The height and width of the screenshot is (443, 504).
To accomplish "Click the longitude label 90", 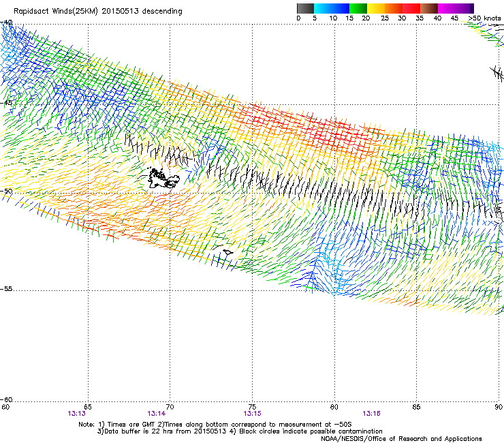I will (499, 407).
